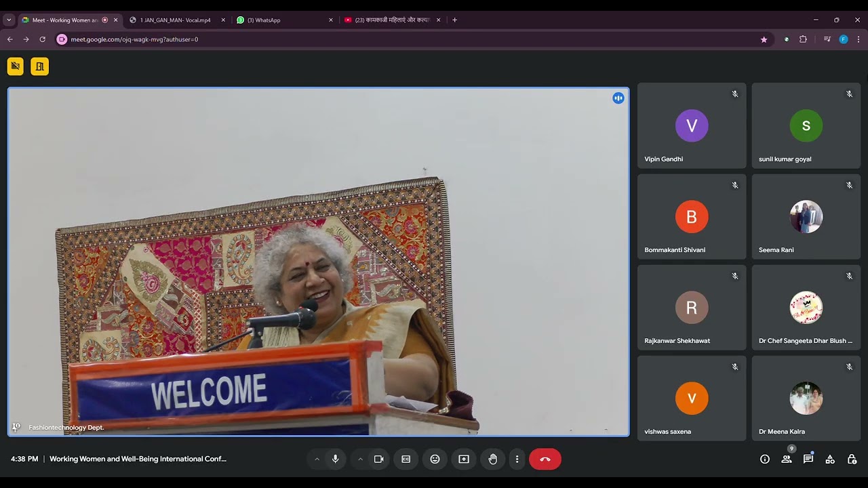The image size is (868, 488).
Task: Click muted mic icon on Dr Meena Kalra tile
Action: click(x=849, y=367)
